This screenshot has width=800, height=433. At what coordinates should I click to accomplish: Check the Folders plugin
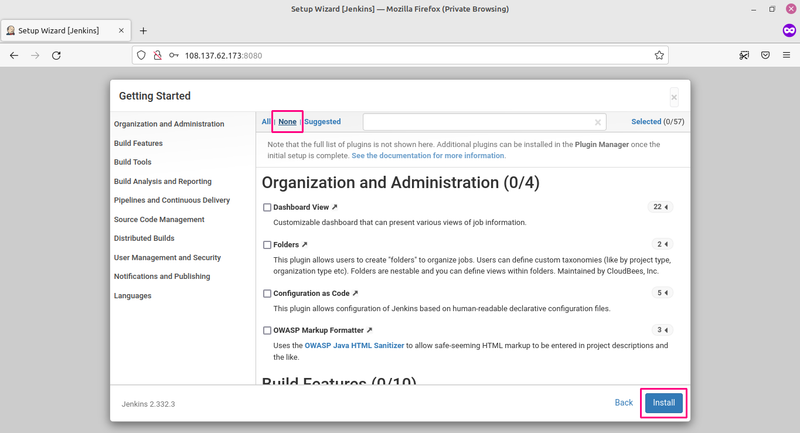point(267,245)
